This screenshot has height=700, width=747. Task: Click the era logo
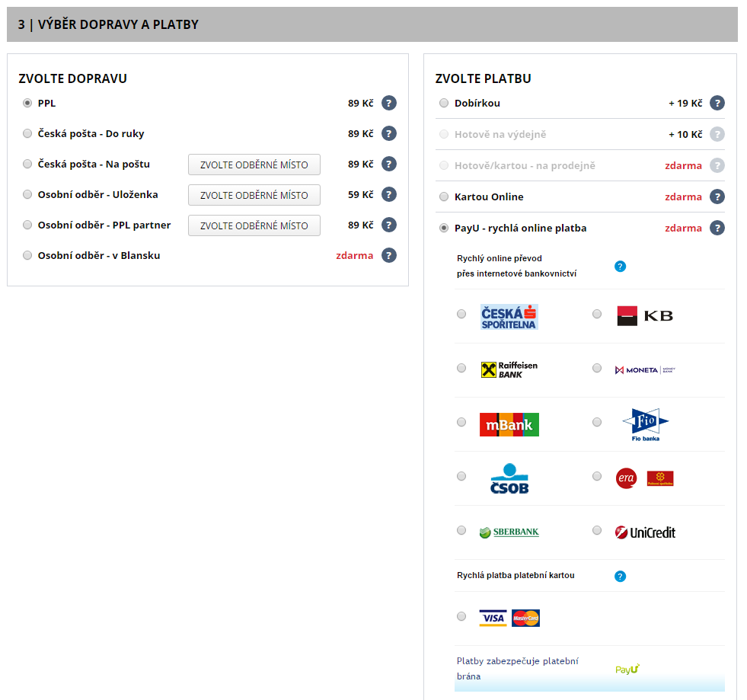(x=626, y=478)
